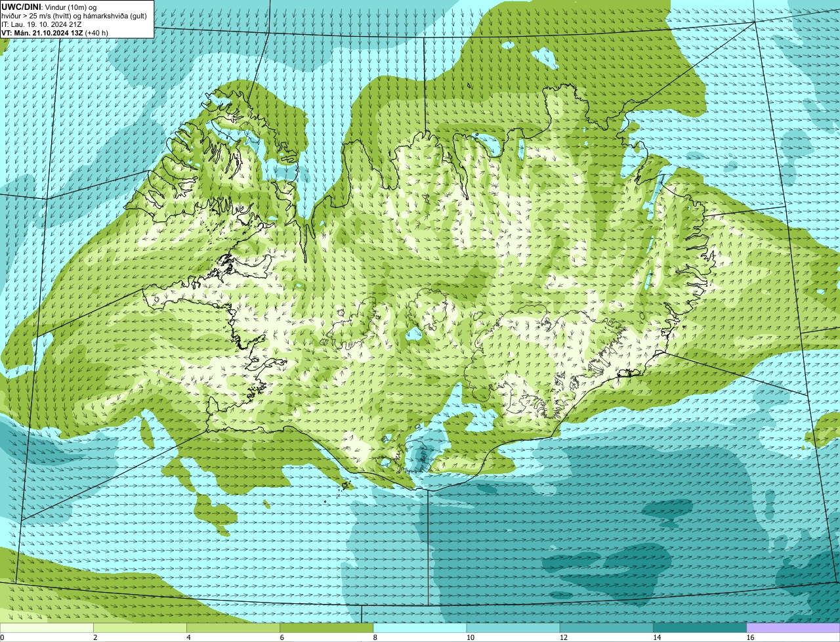The image size is (840, 642).
Task: Click the '12' label on the wind scale
Action: pos(563,637)
